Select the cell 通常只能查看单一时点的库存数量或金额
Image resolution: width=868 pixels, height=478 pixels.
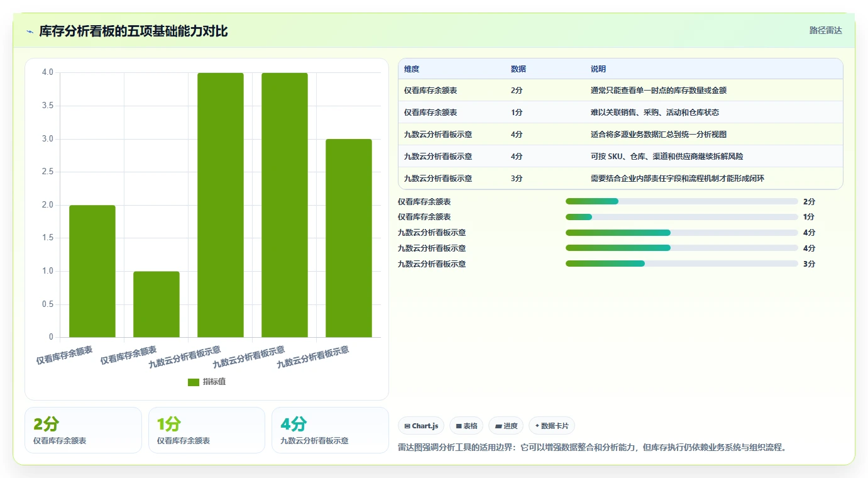[659, 91]
